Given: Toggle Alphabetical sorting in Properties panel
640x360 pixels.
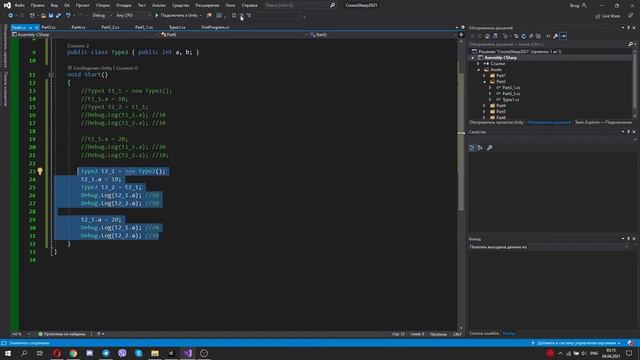Looking at the screenshot, I should coord(480,148).
